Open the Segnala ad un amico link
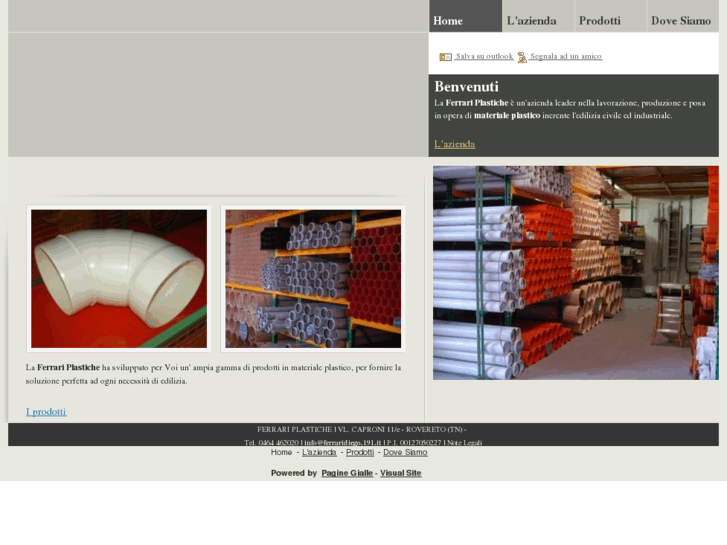 [566, 56]
